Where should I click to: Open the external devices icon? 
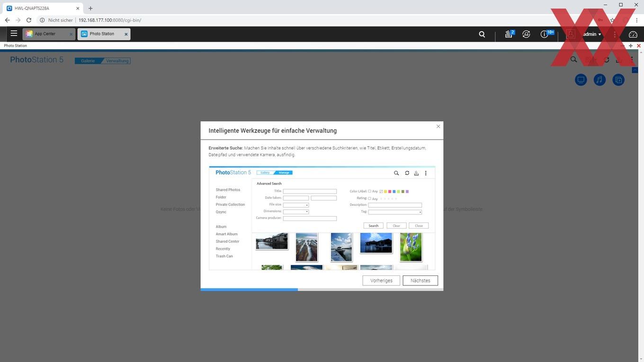tap(526, 34)
